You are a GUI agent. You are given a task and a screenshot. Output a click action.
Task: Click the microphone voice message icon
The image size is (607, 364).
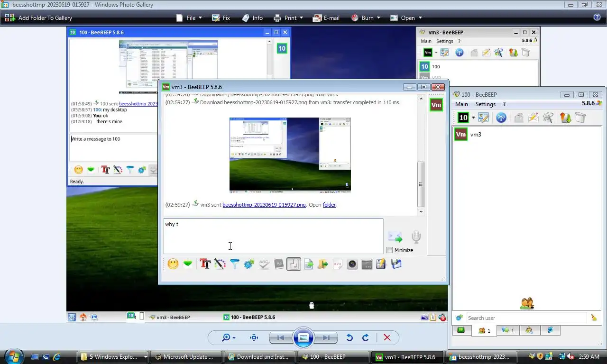416,237
